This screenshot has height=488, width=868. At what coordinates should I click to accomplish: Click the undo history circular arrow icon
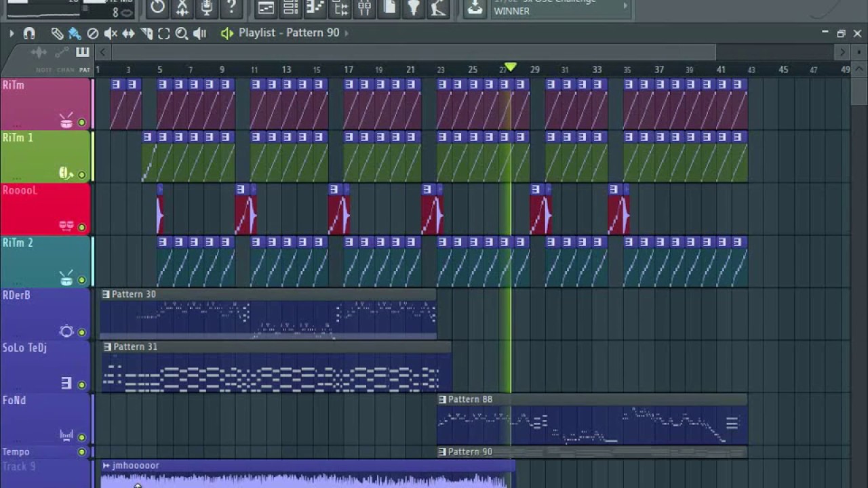click(157, 7)
